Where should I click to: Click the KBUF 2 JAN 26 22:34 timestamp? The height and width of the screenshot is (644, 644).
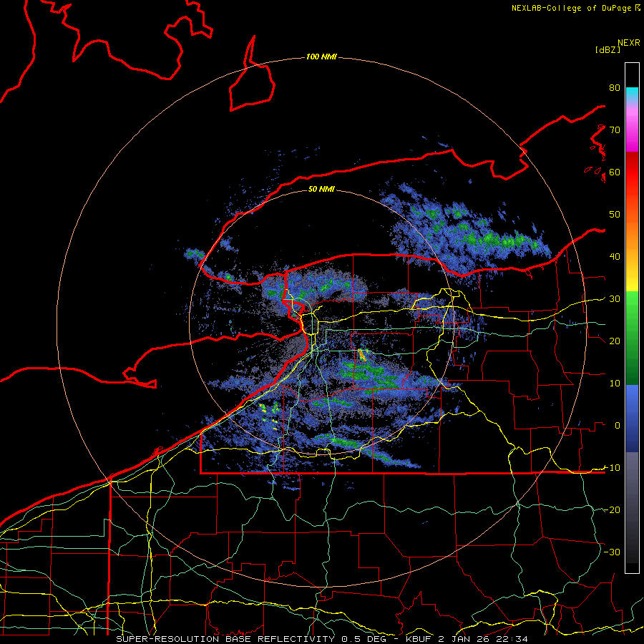467,639
